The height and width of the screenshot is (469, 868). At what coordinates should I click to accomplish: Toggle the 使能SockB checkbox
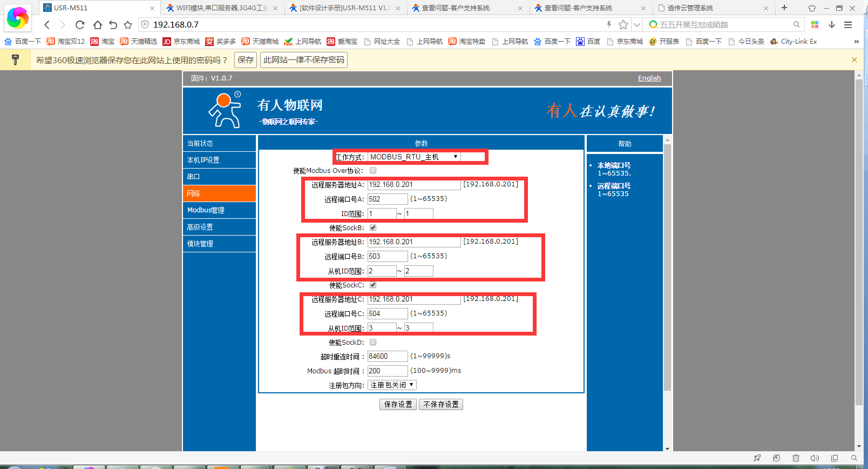[x=373, y=228]
